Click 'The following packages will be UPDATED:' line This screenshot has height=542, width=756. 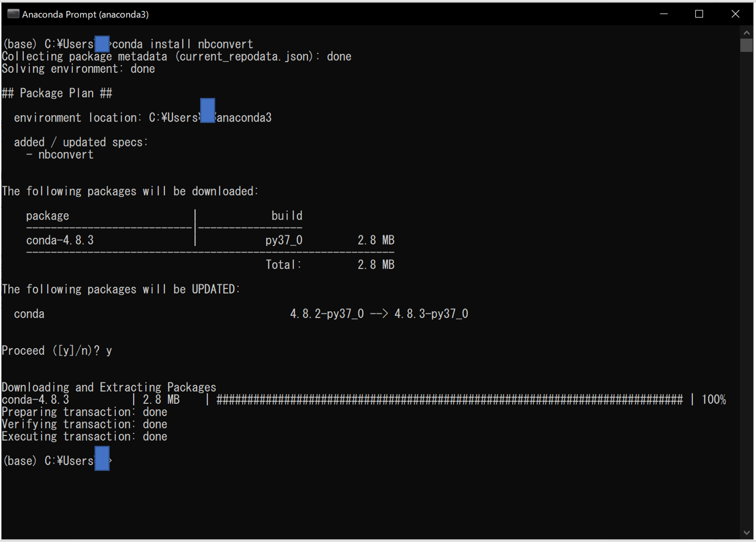coord(121,289)
